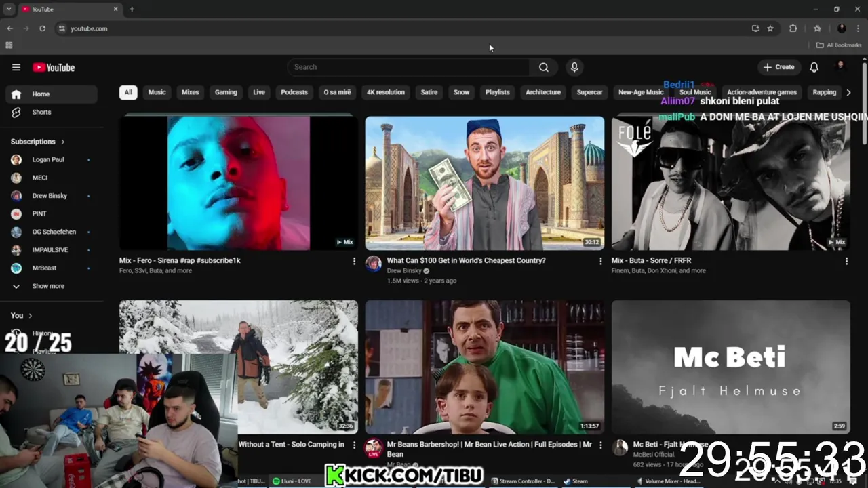Open options for the $100 Cheapest Country video
The width and height of the screenshot is (868, 488).
[600, 261]
